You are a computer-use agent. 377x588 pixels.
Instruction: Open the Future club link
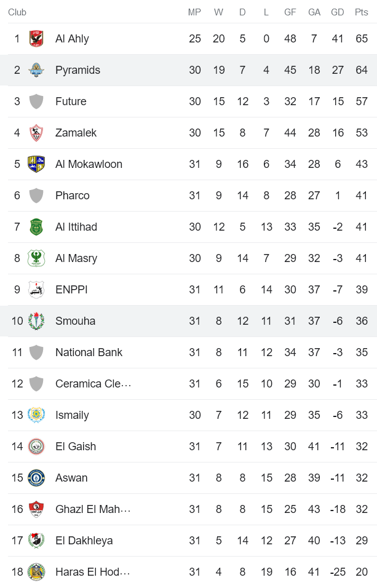(x=71, y=101)
